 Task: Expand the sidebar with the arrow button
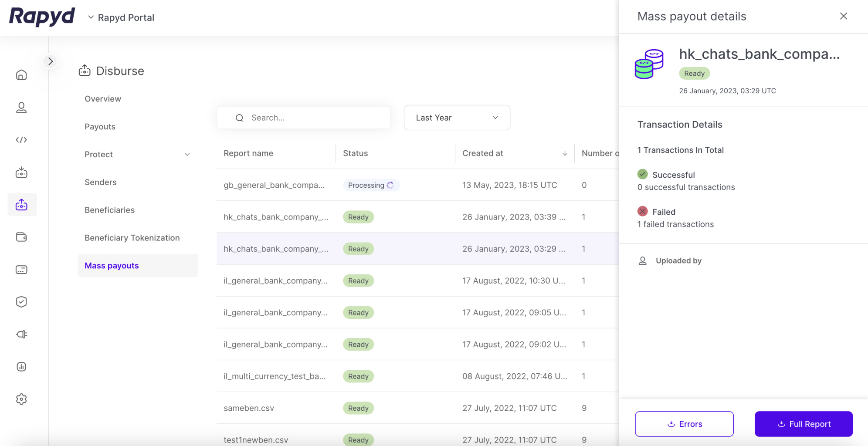[51, 61]
